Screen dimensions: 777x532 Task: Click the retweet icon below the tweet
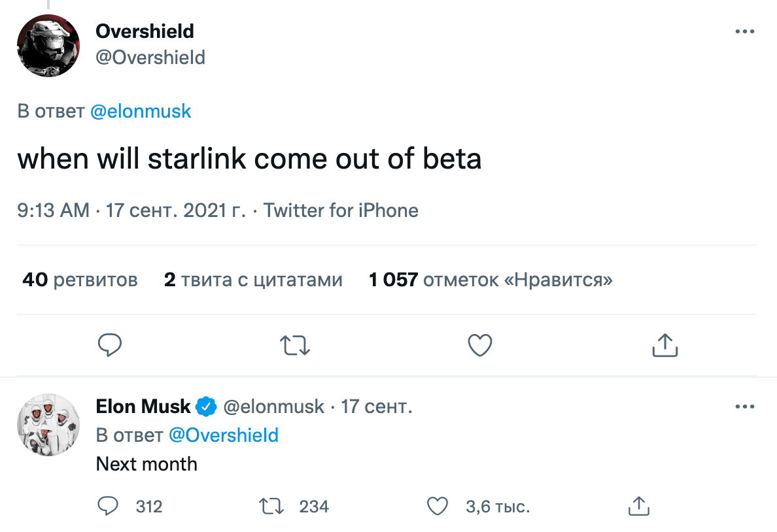[x=294, y=345]
